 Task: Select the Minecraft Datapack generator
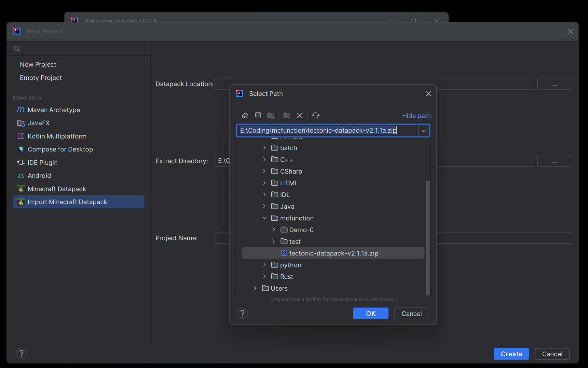(x=78, y=189)
